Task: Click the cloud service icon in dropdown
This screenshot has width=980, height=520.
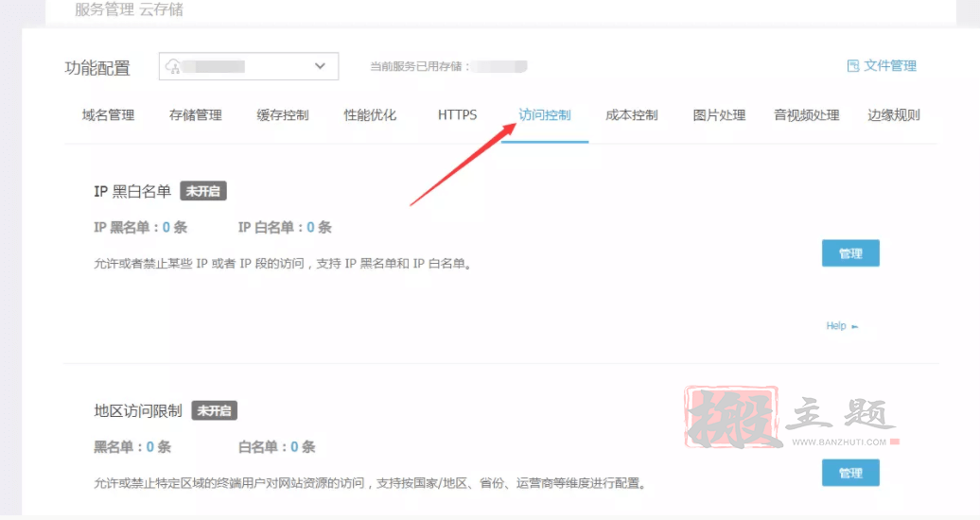Action: click(173, 66)
